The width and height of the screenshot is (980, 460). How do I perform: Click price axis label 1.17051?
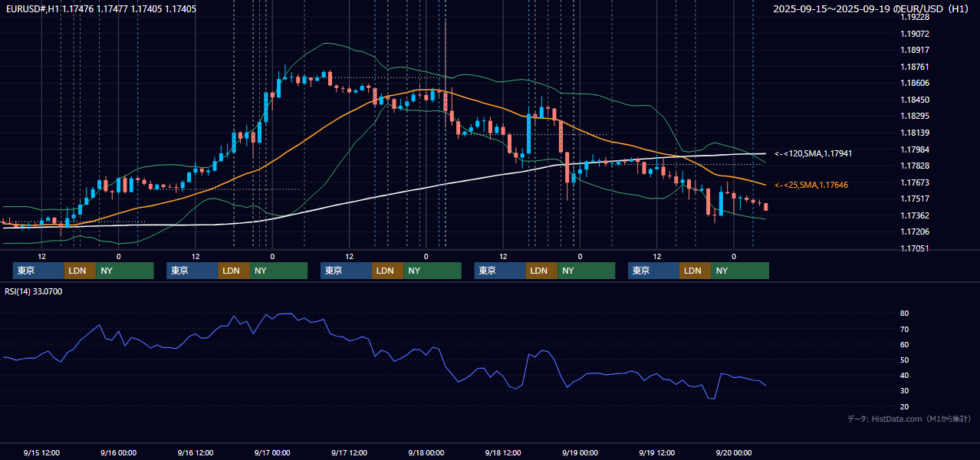pyautogui.click(x=916, y=248)
